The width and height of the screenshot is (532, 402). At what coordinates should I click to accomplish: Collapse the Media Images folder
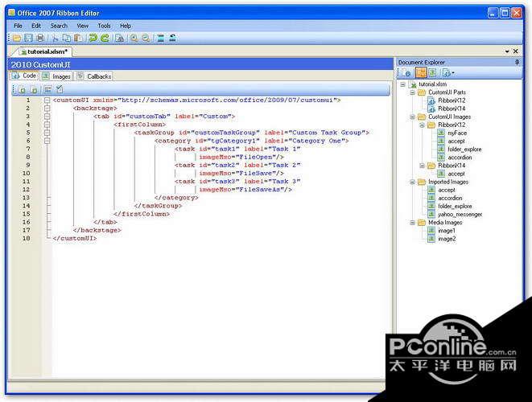[x=413, y=223]
